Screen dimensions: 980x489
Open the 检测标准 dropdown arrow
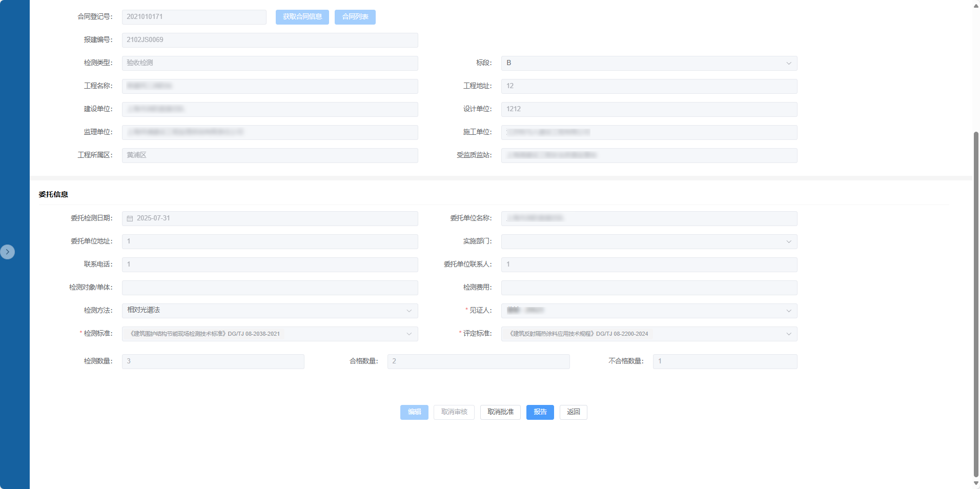coord(409,334)
